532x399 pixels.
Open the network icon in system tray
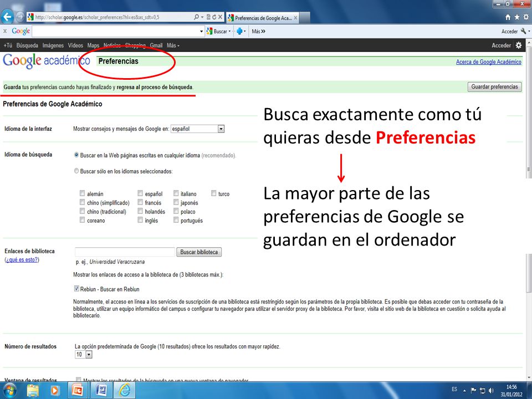(483, 390)
